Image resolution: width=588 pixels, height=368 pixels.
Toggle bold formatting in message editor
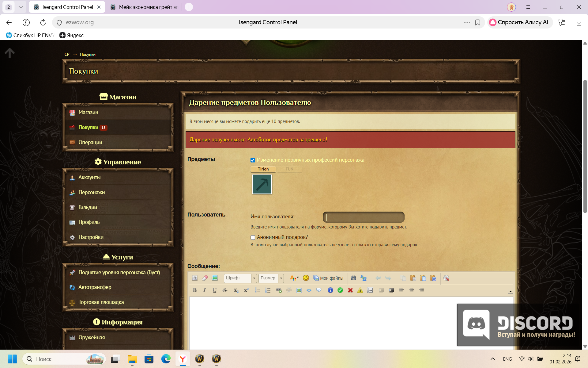[194, 290]
